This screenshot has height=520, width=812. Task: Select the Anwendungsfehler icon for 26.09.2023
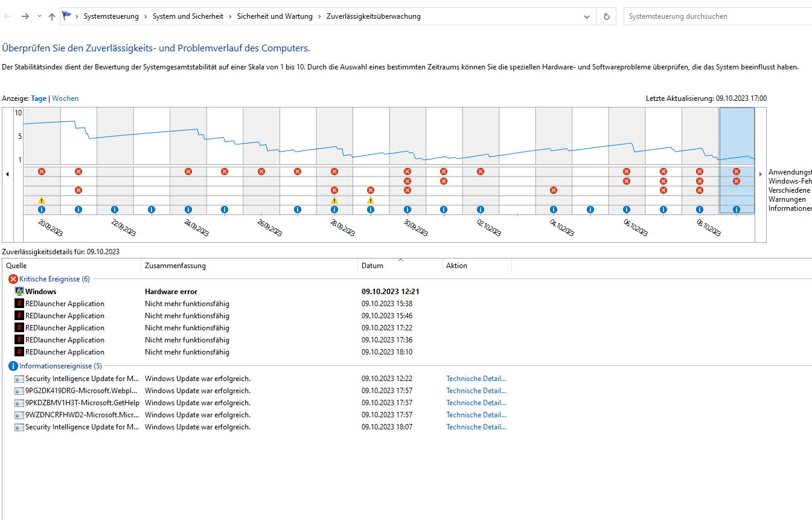261,172
